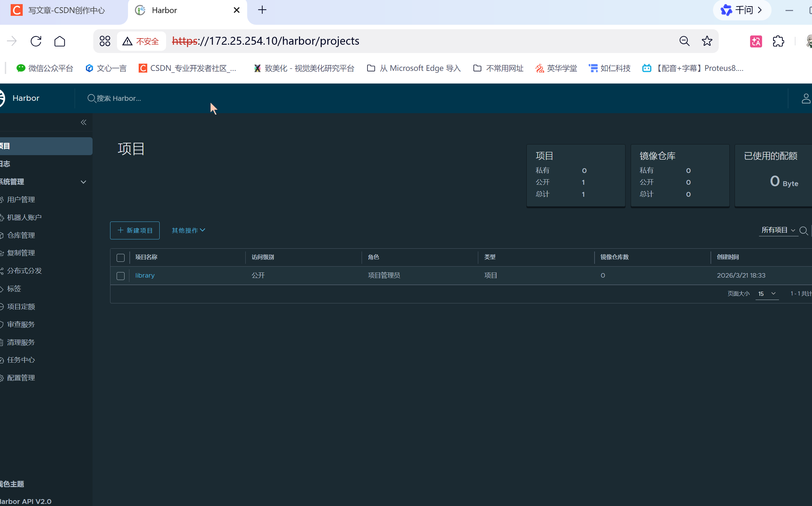The height and width of the screenshot is (506, 812).
Task: Open the translate extension icon
Action: pos(756,41)
